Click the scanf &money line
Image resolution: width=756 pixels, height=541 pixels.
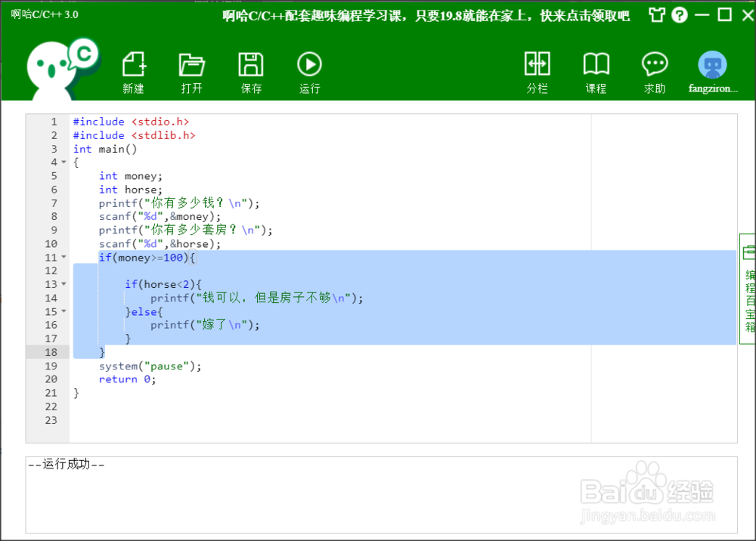tap(160, 217)
